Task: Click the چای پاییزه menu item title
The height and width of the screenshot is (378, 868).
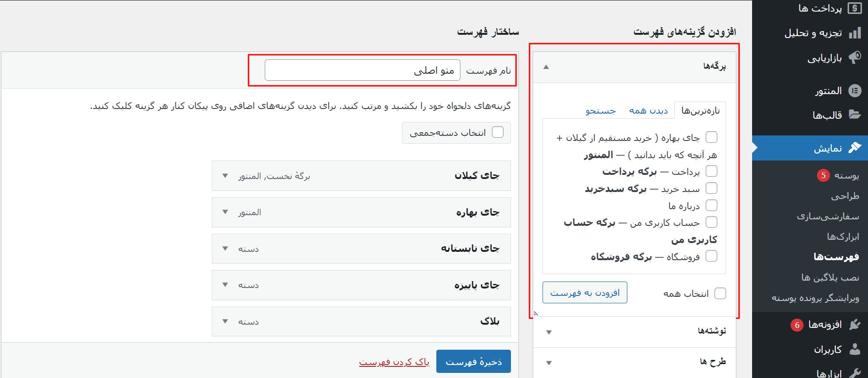Action: pyautogui.click(x=477, y=285)
